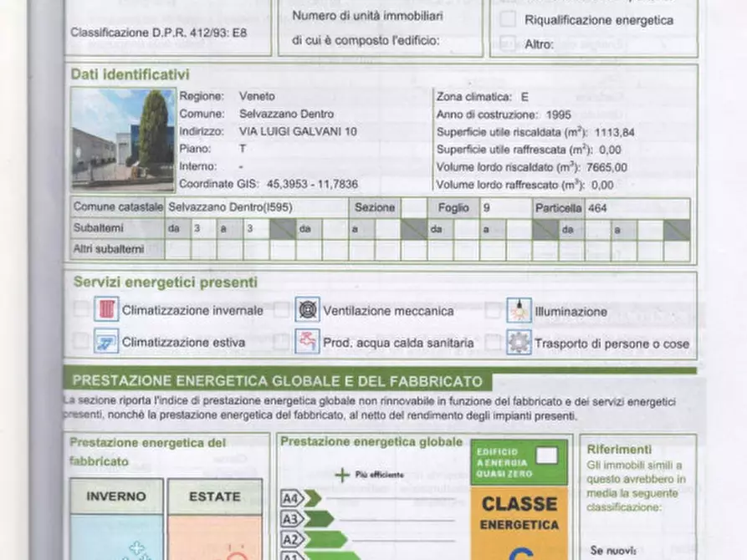Click the Particella field showing 464
747x560 pixels.
[x=636, y=208]
